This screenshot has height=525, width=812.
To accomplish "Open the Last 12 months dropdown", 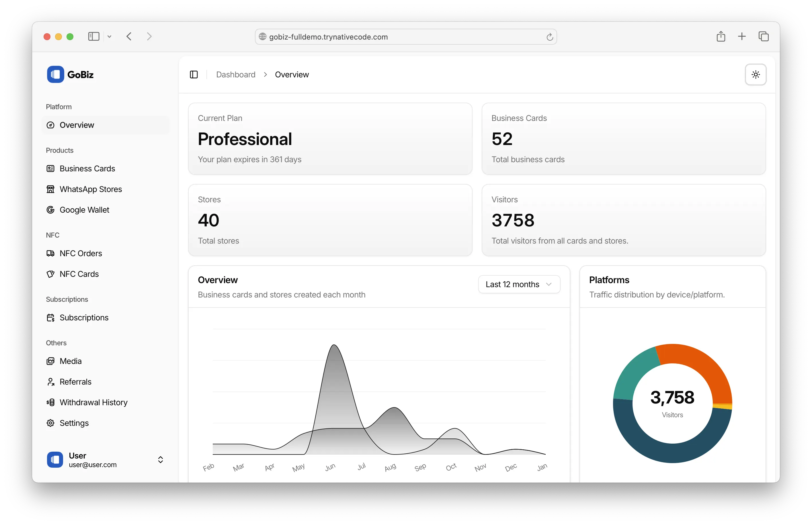I will coord(519,284).
